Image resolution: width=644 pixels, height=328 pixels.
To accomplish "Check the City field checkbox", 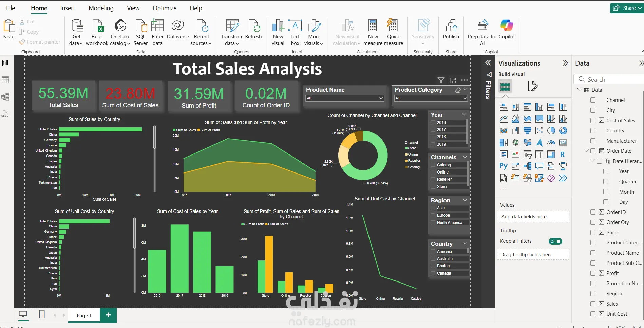I will 593,110.
